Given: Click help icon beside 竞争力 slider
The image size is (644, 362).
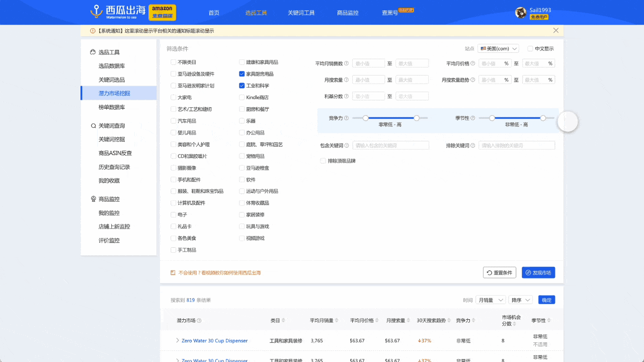Looking at the screenshot, I should (x=346, y=118).
